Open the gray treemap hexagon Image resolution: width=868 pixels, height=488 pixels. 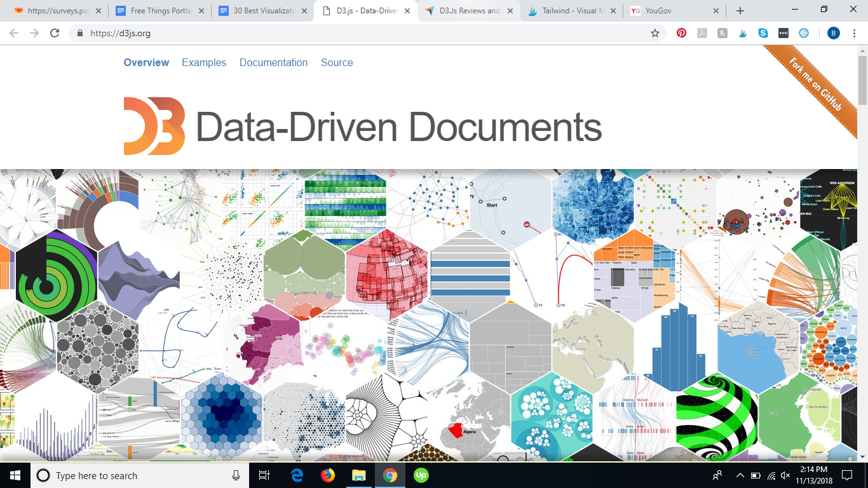click(510, 348)
